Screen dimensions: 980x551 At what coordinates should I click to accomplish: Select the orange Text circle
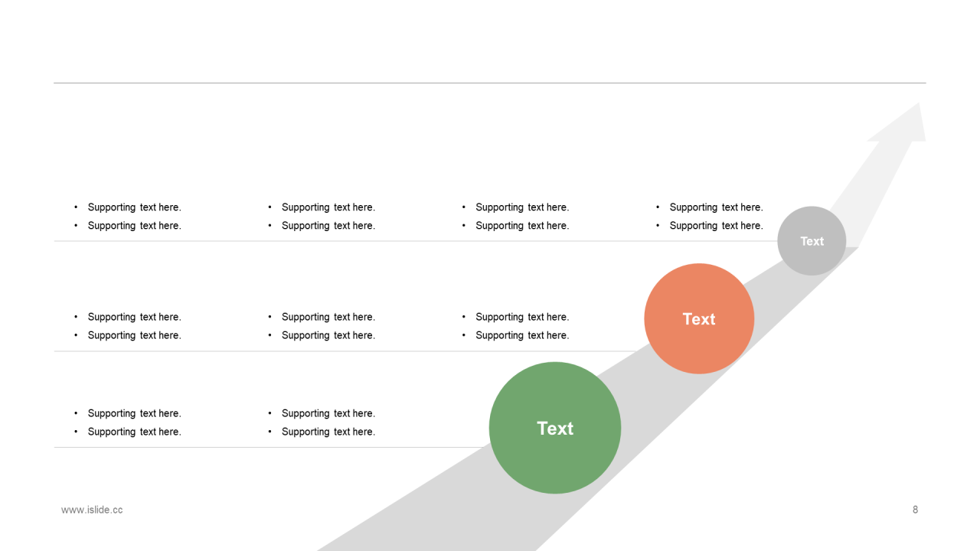[x=699, y=318]
